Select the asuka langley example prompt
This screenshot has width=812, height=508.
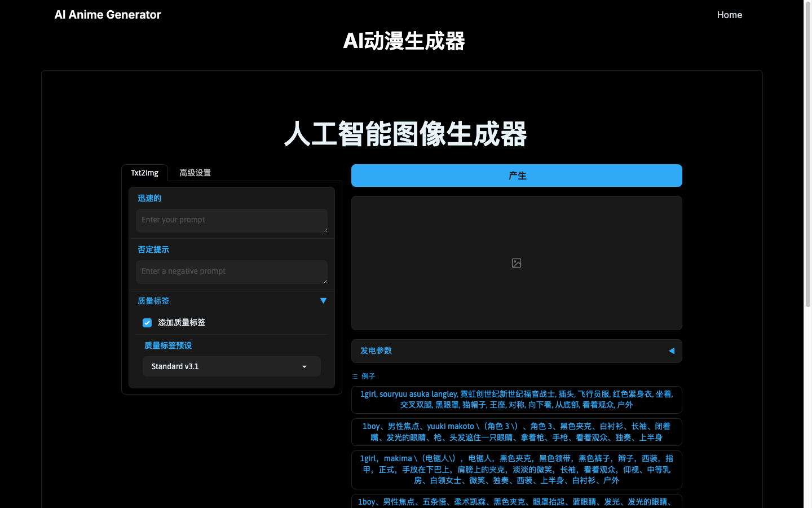point(517,400)
